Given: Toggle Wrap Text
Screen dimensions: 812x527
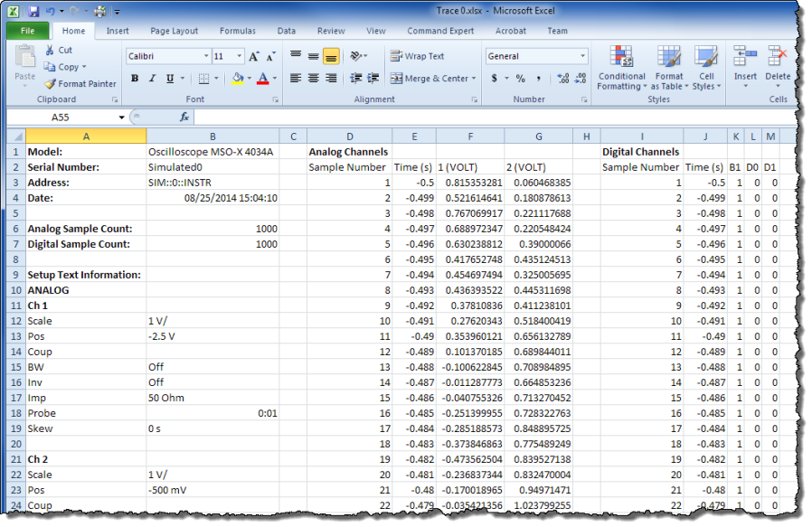Looking at the screenshot, I should tap(418, 56).
